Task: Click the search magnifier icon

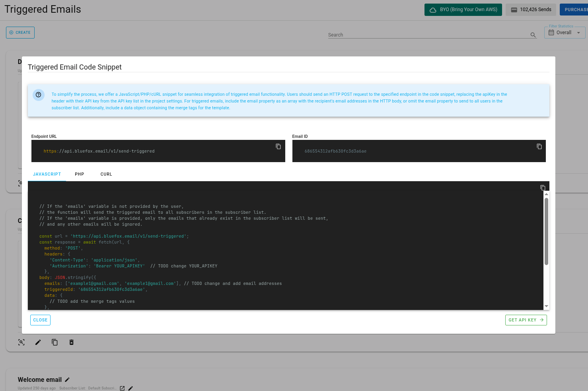Action: pyautogui.click(x=533, y=35)
